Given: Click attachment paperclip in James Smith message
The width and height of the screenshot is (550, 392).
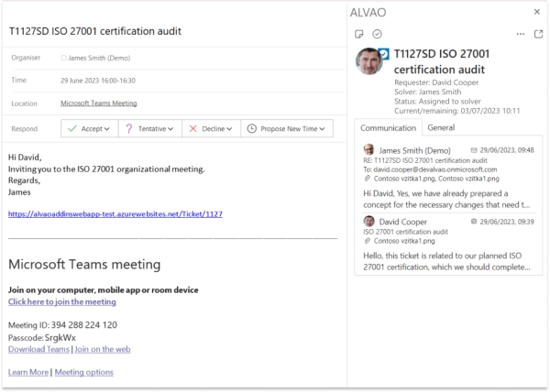Looking at the screenshot, I should (368, 179).
